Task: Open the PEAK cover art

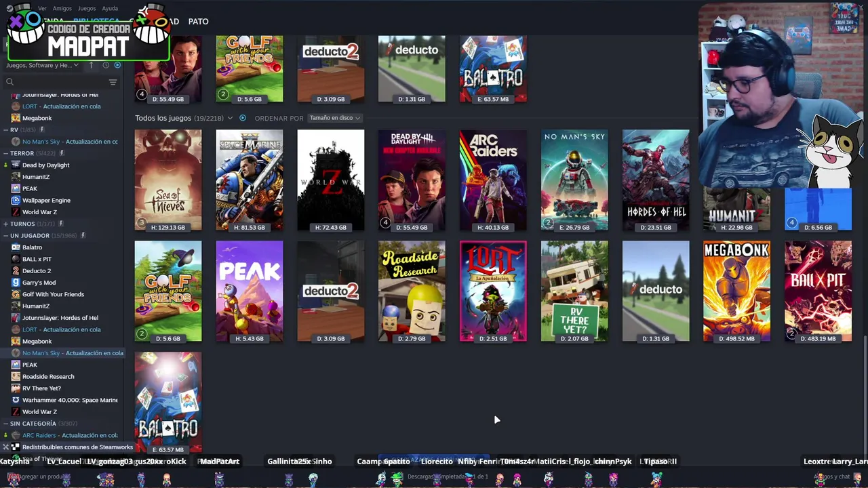Action: 250,291
